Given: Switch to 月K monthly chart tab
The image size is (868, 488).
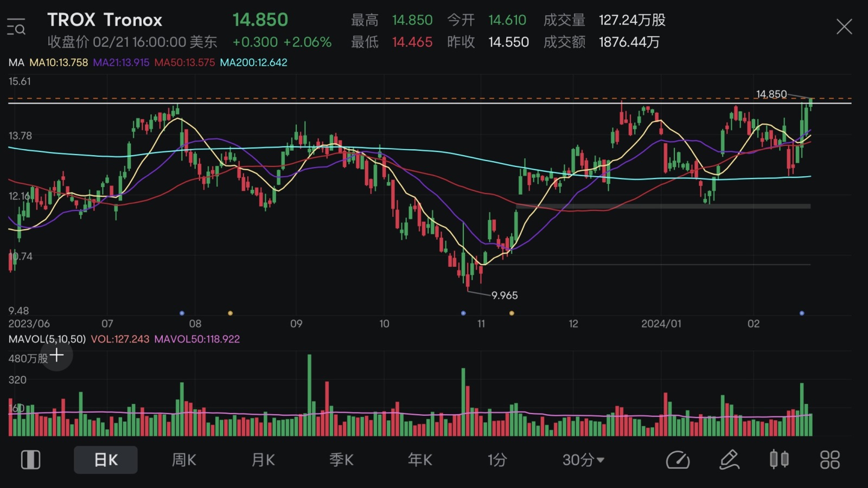Looking at the screenshot, I should pyautogui.click(x=263, y=460).
